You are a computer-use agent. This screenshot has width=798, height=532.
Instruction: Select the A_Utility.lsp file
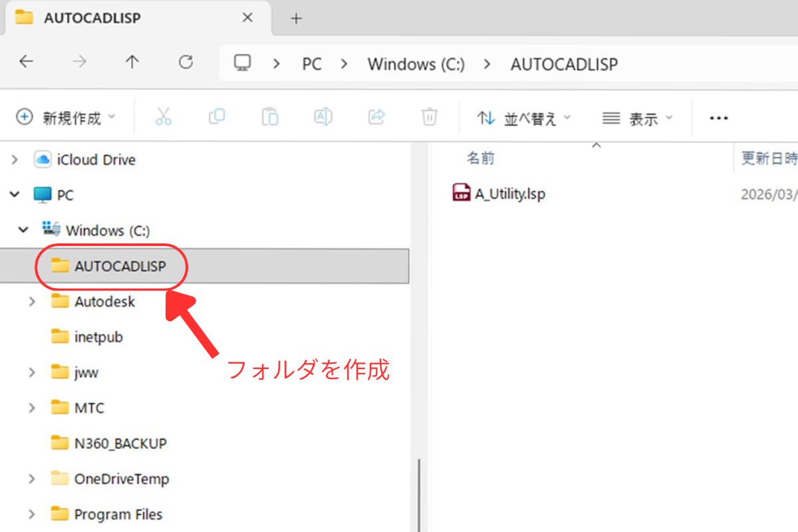point(509,194)
